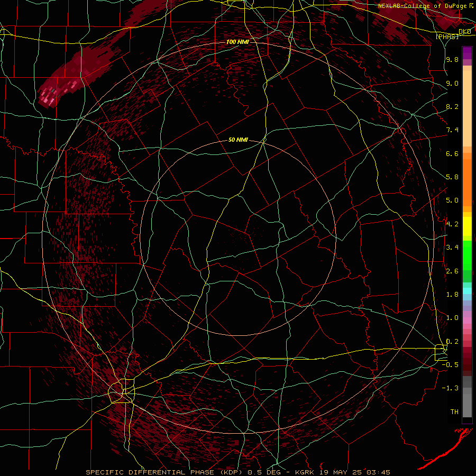Image resolution: width=476 pixels, height=476 pixels.
Task: Click the 9.8 scale value
Action: tap(452, 60)
